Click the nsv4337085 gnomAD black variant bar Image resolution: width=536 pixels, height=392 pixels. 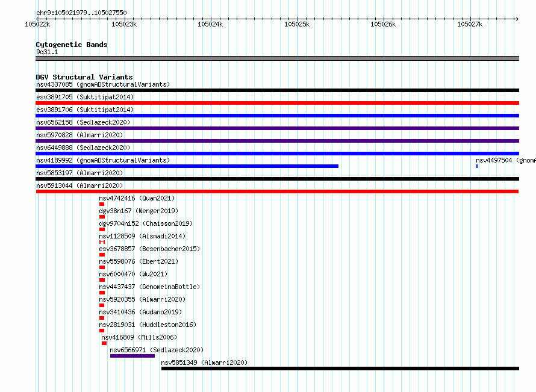(277, 90)
